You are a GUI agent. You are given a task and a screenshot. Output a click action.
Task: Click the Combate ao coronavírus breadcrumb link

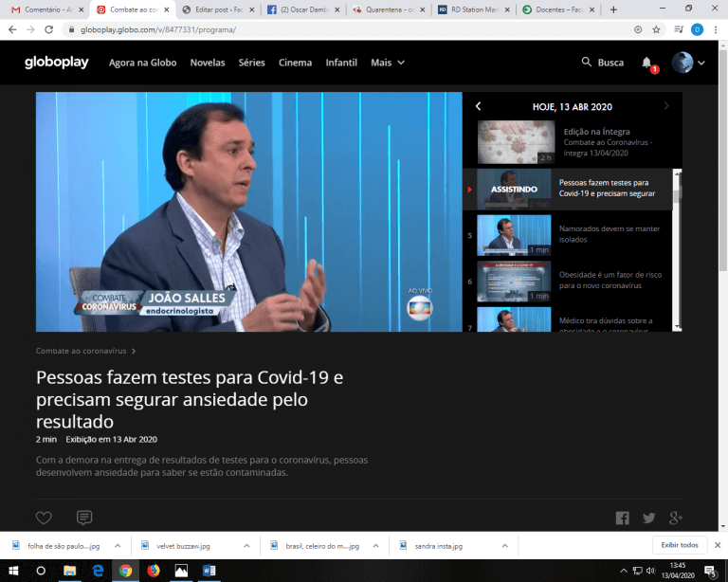click(85, 351)
